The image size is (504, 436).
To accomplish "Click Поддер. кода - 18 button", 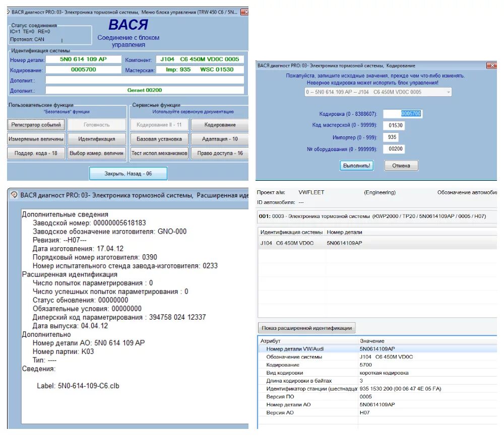I will (x=36, y=153).
